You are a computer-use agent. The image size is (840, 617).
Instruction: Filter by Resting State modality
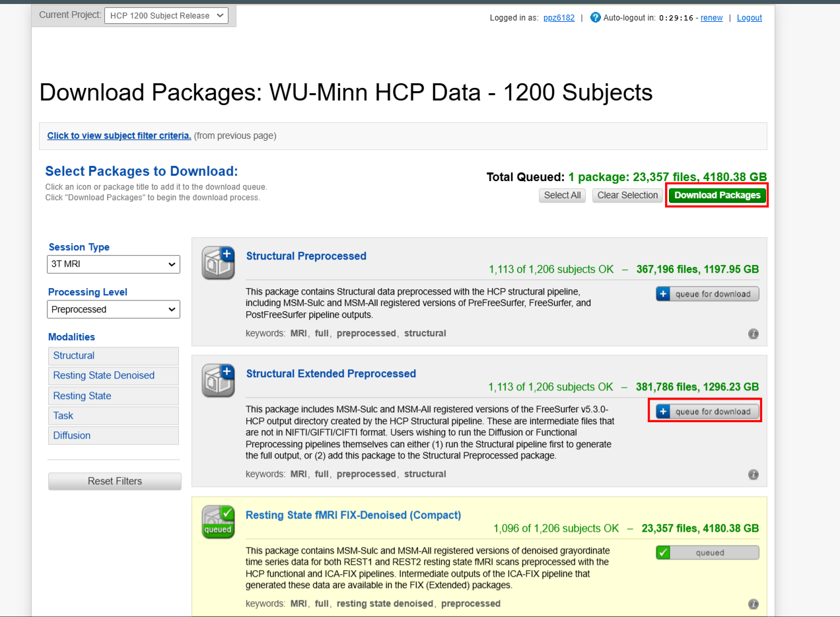coord(114,396)
